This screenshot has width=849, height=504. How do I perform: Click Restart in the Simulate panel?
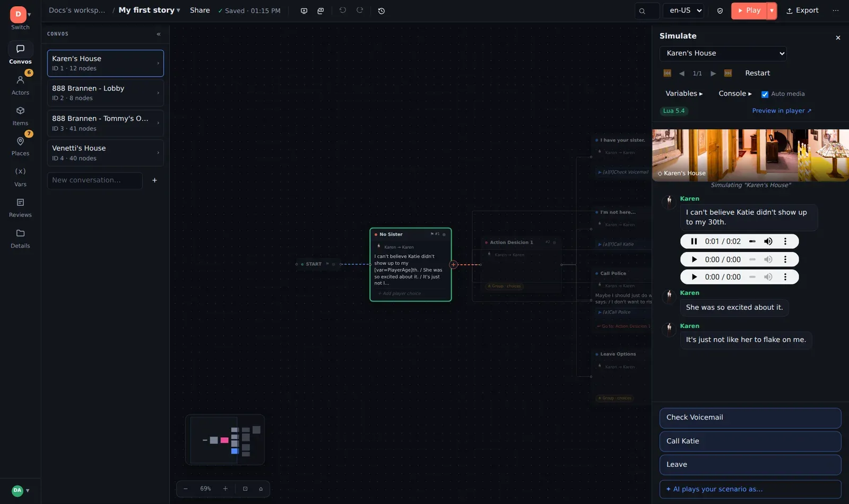click(757, 73)
